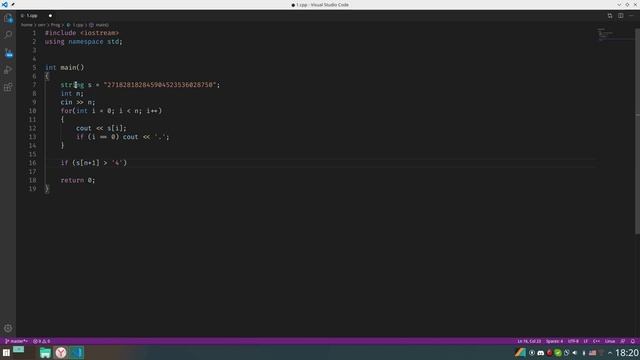Open the notifications bell in status bar
Image resolution: width=640 pixels, height=360 pixels.
[x=633, y=341]
